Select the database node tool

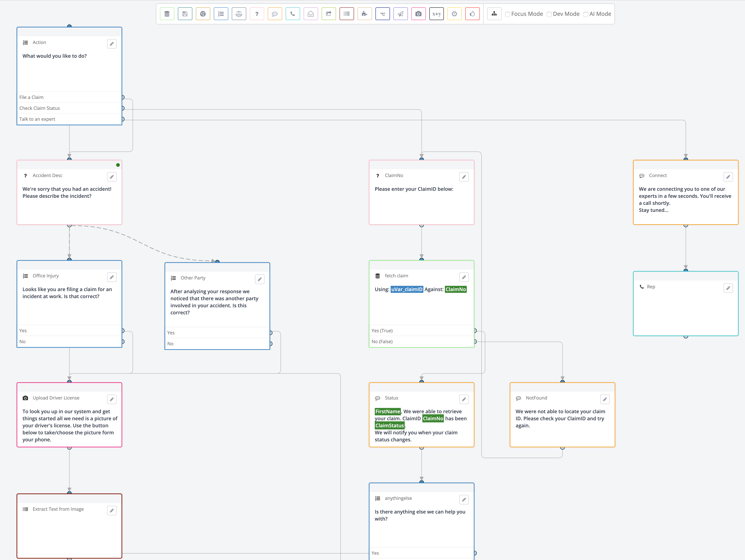[x=167, y=14]
